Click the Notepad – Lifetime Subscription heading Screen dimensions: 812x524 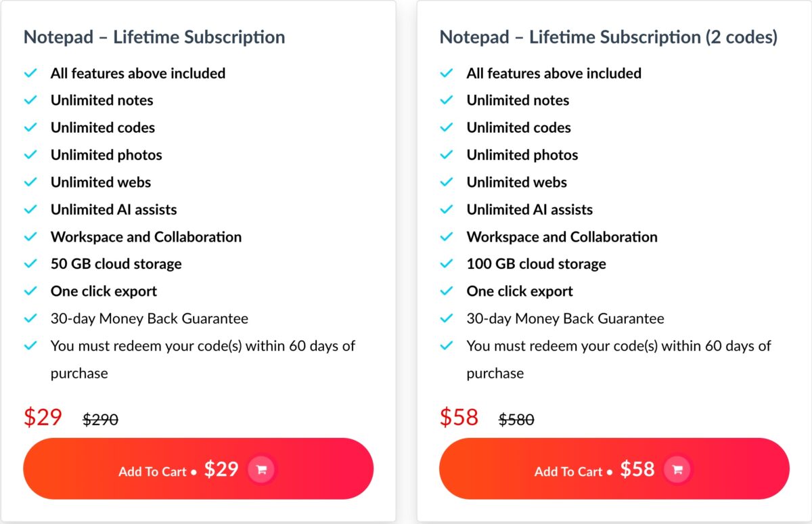coord(154,37)
